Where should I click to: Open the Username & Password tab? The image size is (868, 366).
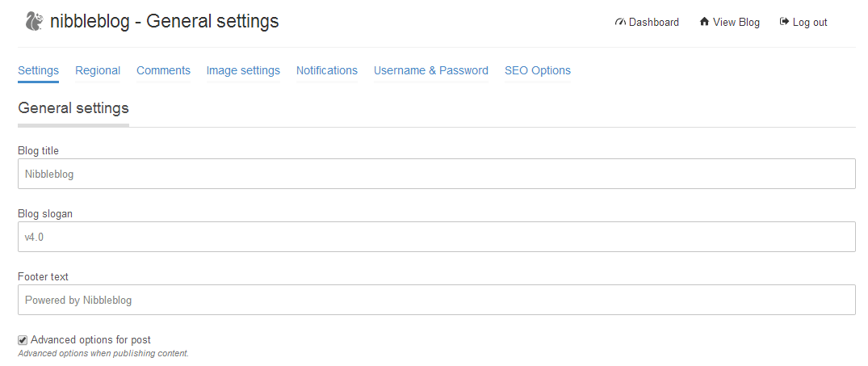pyautogui.click(x=430, y=70)
